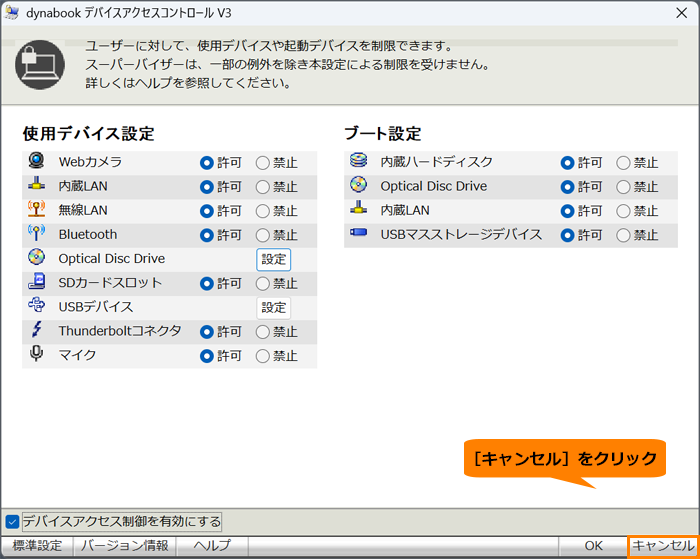Click the 内蔵ハードディスク disk icon
The image size is (700, 559).
pos(358,160)
